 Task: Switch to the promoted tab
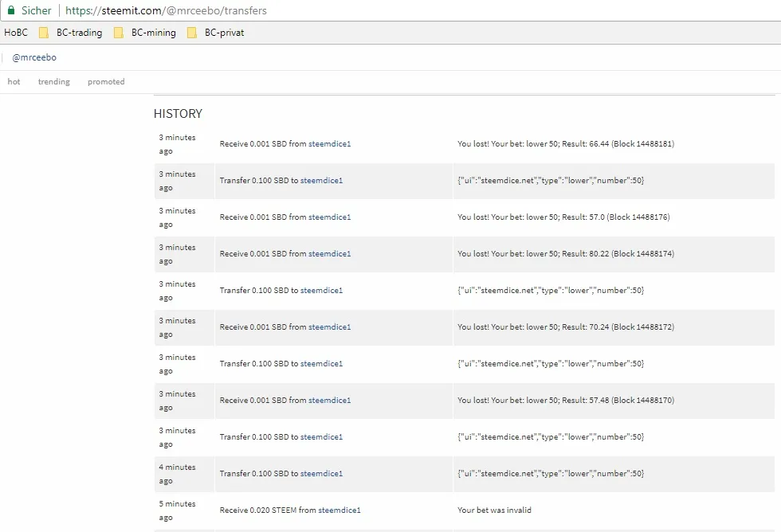click(x=106, y=81)
